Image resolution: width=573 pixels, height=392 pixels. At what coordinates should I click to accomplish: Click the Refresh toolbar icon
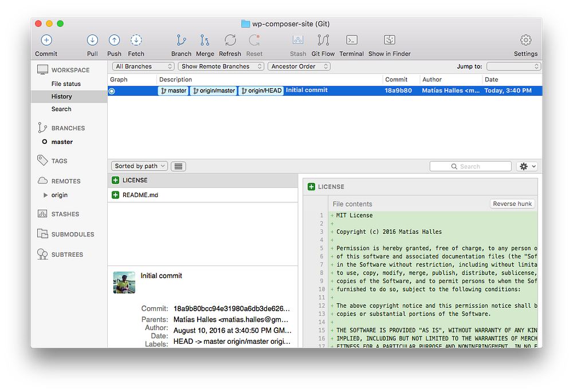tap(230, 40)
